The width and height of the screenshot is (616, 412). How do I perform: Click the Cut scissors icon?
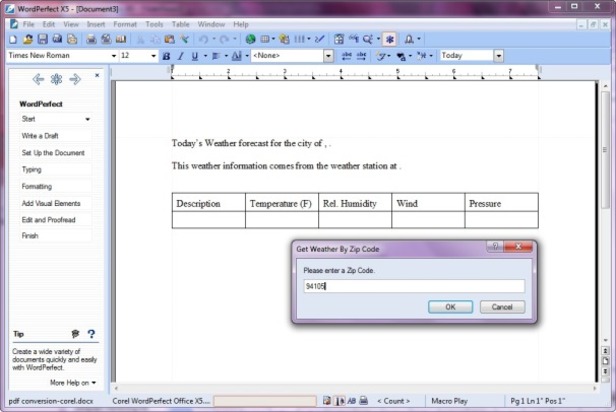click(140, 39)
